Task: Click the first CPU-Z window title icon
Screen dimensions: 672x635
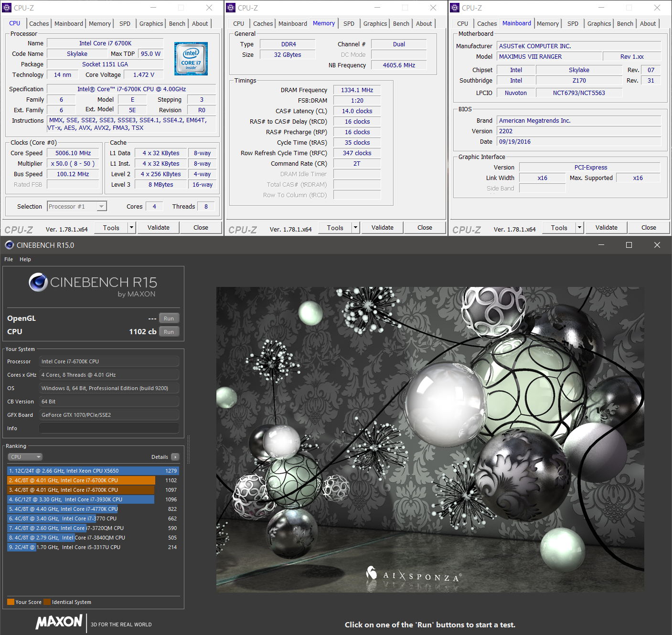Action: coord(7,8)
